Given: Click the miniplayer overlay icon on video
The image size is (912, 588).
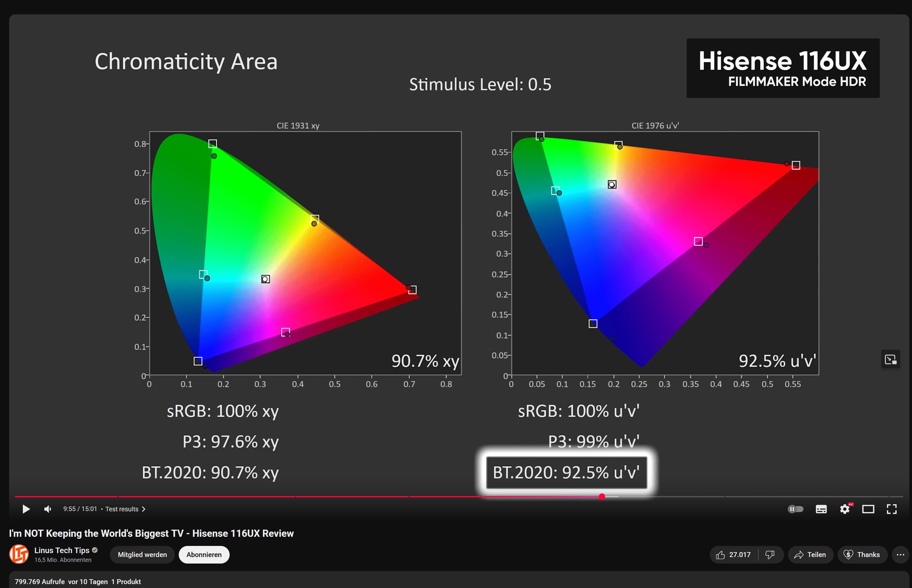Looking at the screenshot, I should pyautogui.click(x=890, y=359).
